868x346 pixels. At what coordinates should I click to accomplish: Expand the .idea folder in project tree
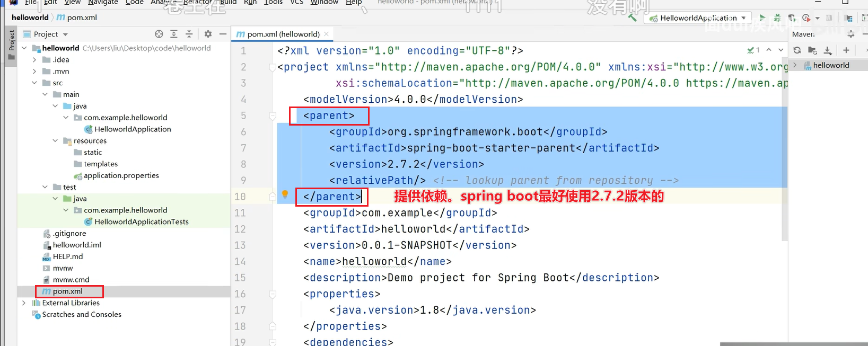(x=34, y=60)
